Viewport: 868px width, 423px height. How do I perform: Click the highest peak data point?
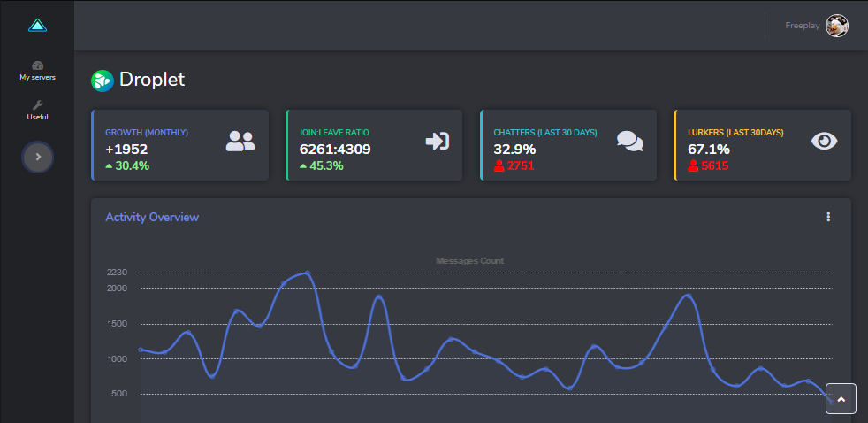308,273
